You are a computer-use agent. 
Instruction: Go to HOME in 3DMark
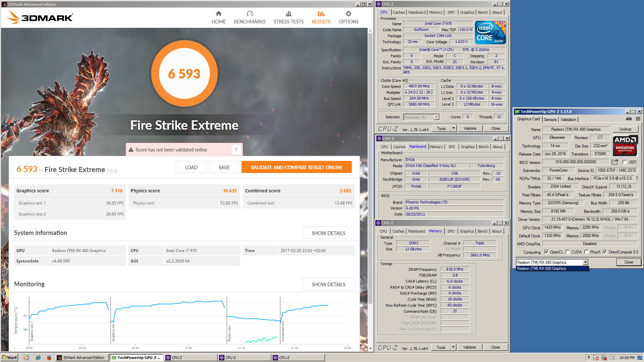[x=219, y=17]
